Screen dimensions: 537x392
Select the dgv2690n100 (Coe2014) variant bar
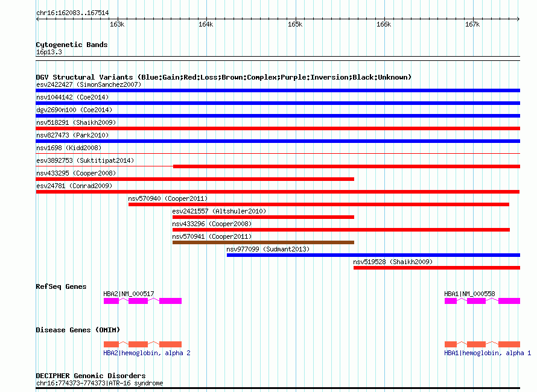pos(278,116)
